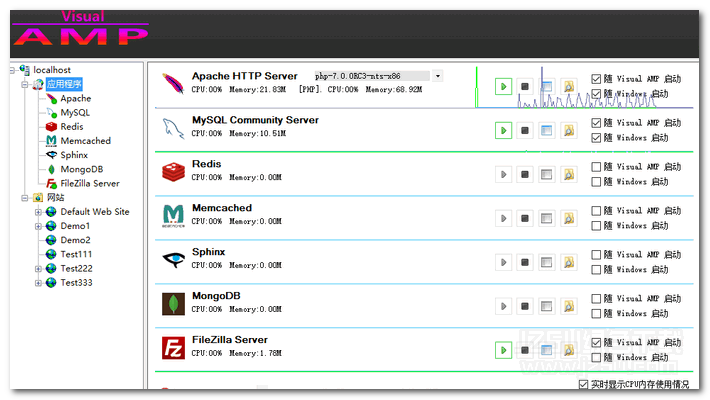Viewport: 710px width, 400px height.
Task: Start the Memcached service
Action: pyautogui.click(x=503, y=218)
